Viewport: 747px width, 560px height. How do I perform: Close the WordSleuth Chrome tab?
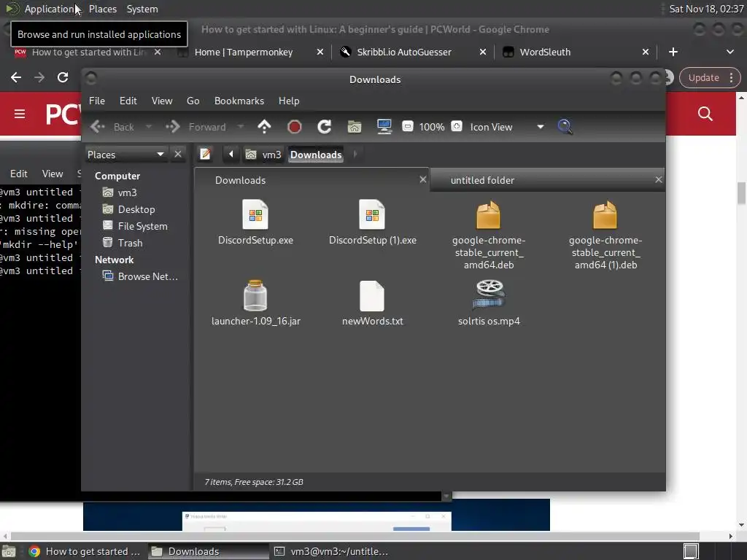pyautogui.click(x=646, y=52)
